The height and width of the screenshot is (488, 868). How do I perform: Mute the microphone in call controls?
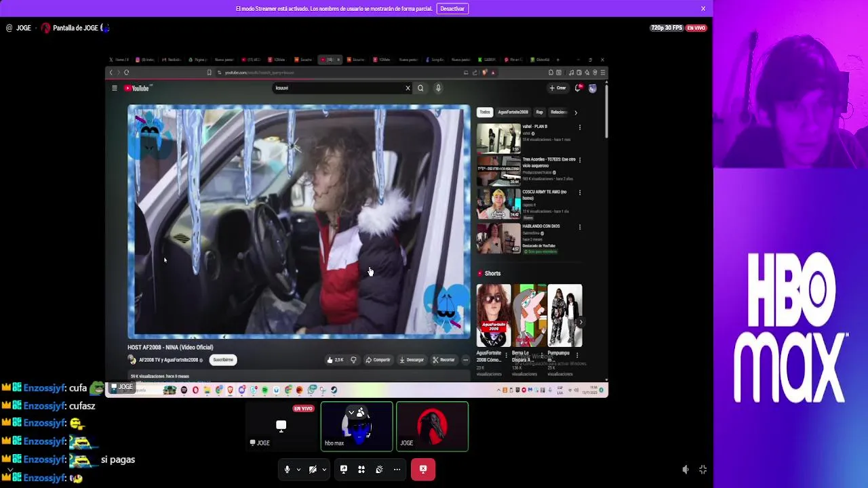coord(287,469)
